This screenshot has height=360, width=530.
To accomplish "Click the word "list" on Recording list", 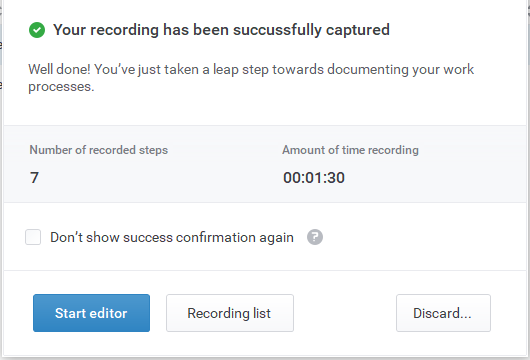I will tap(262, 313).
